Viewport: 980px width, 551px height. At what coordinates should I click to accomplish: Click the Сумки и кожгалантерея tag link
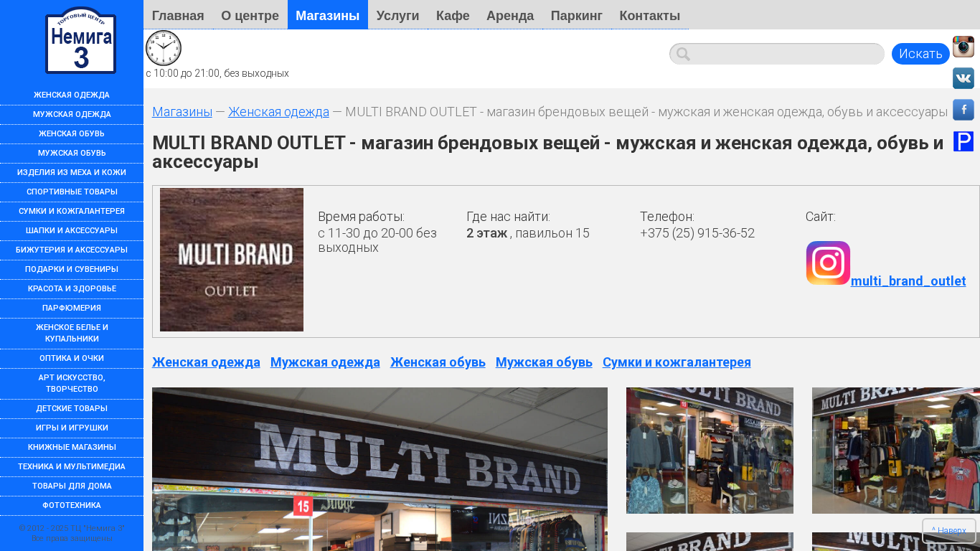tap(677, 362)
